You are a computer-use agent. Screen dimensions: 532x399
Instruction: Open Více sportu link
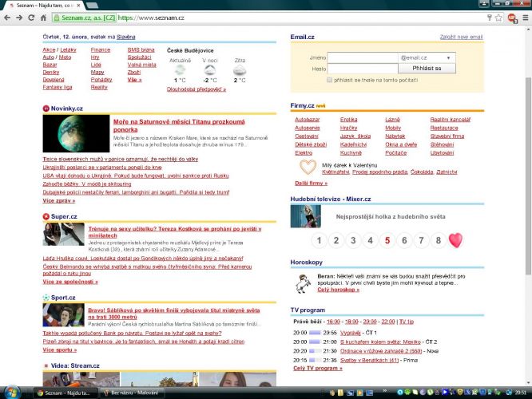tap(60, 350)
